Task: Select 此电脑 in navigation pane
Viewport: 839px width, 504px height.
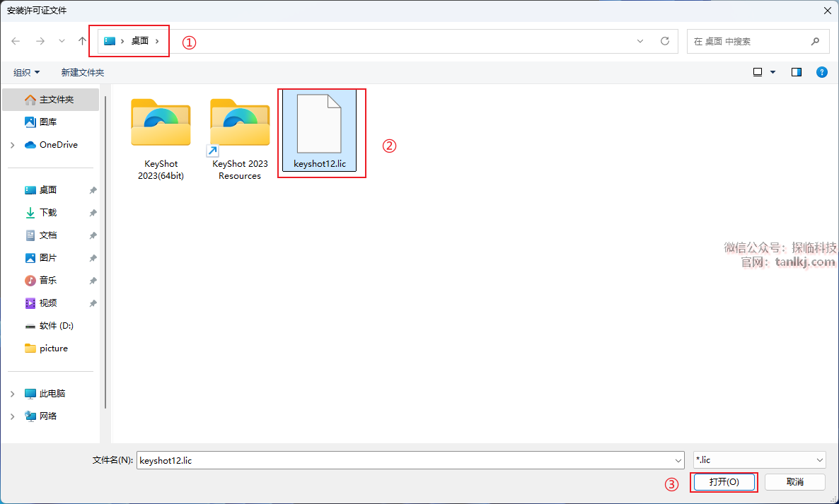Action: [x=51, y=393]
